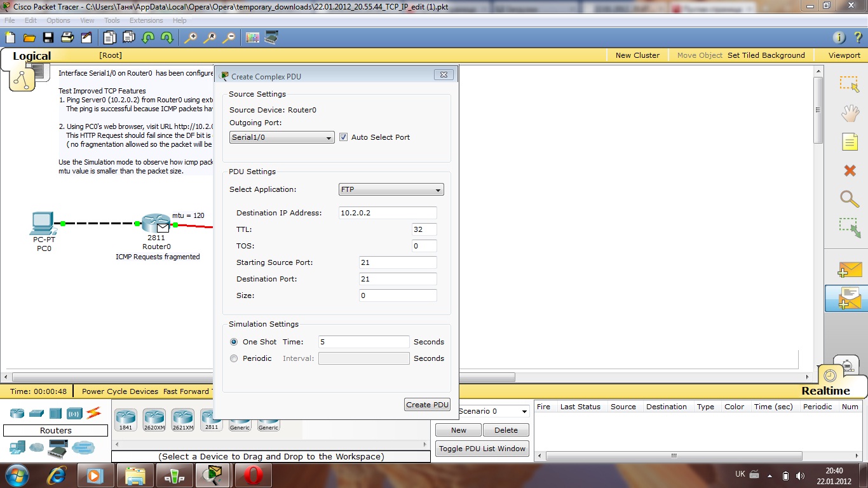Click New Cluster in the top bar
Screen dimensions: 868x488
click(x=637, y=55)
